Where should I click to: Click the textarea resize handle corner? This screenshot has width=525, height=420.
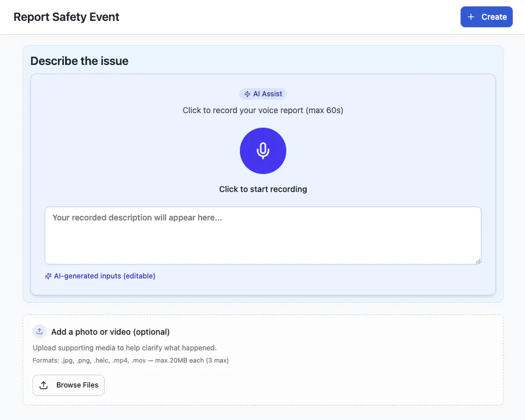478,261
